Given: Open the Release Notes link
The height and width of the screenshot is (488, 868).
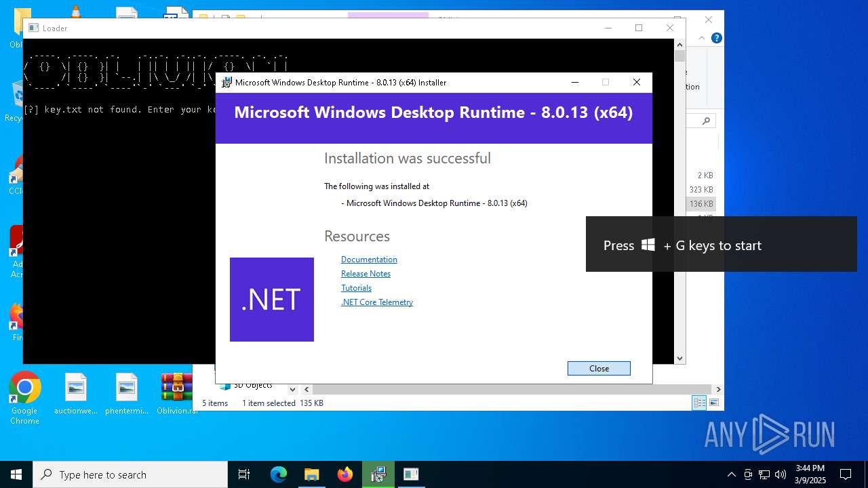Looking at the screenshot, I should (x=366, y=274).
